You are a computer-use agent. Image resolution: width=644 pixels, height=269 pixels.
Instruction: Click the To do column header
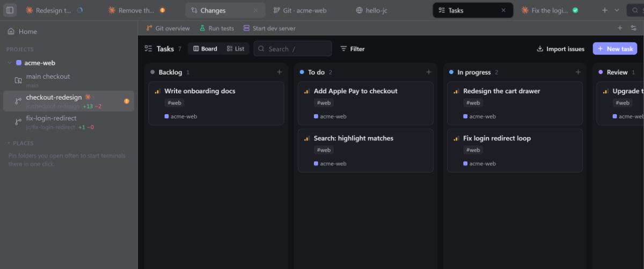316,72
